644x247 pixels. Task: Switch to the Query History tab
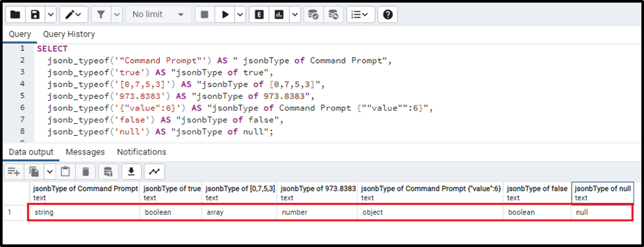click(69, 34)
